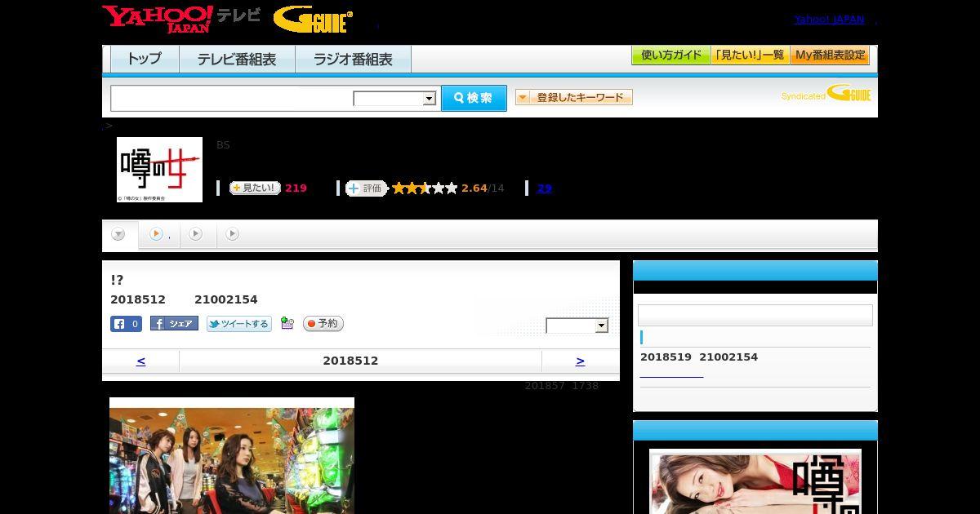The image size is (980, 514).
Task: Go to next broadcast with > link
Action: (580, 361)
